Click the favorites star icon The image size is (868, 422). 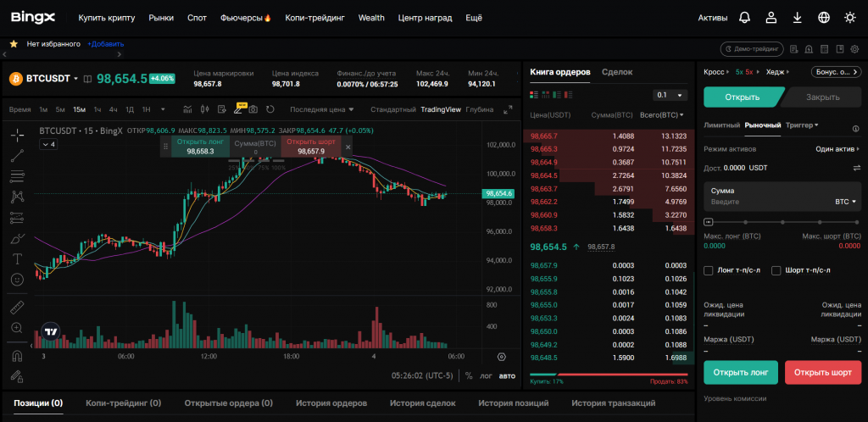pos(14,44)
